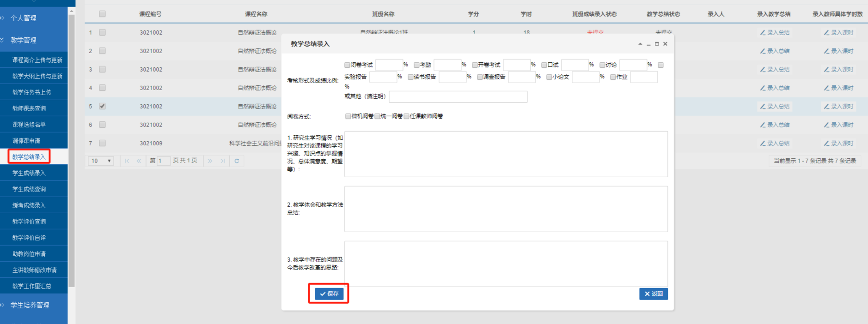Image resolution: width=868 pixels, height=324 pixels.
Task: Tick the 调查报告 checkbox
Action: click(x=480, y=77)
